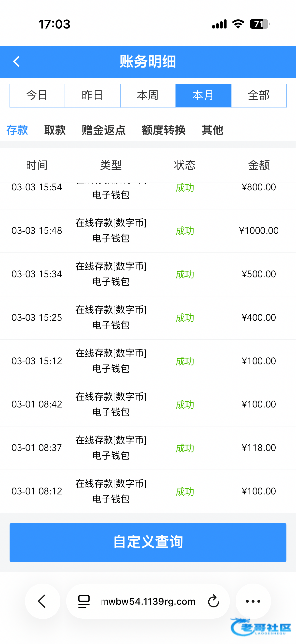Open the 额度转换 tab
Screen dimensions: 296x644
click(x=164, y=130)
